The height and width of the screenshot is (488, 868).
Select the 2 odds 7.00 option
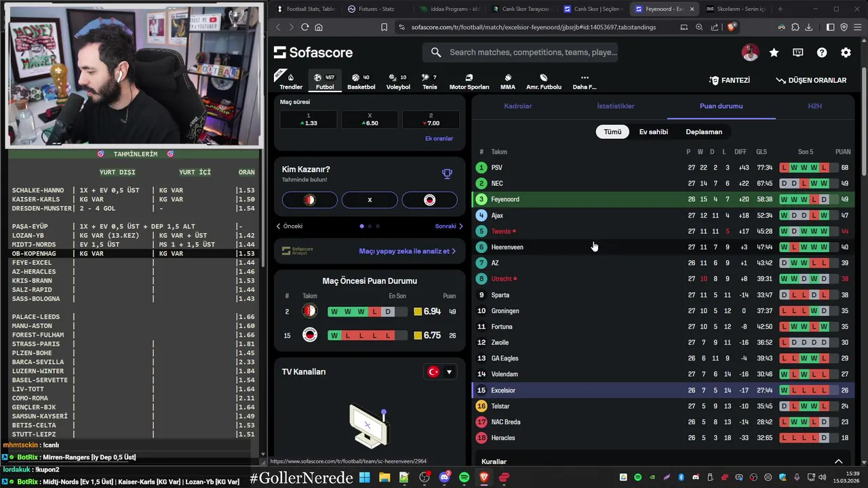(431, 119)
